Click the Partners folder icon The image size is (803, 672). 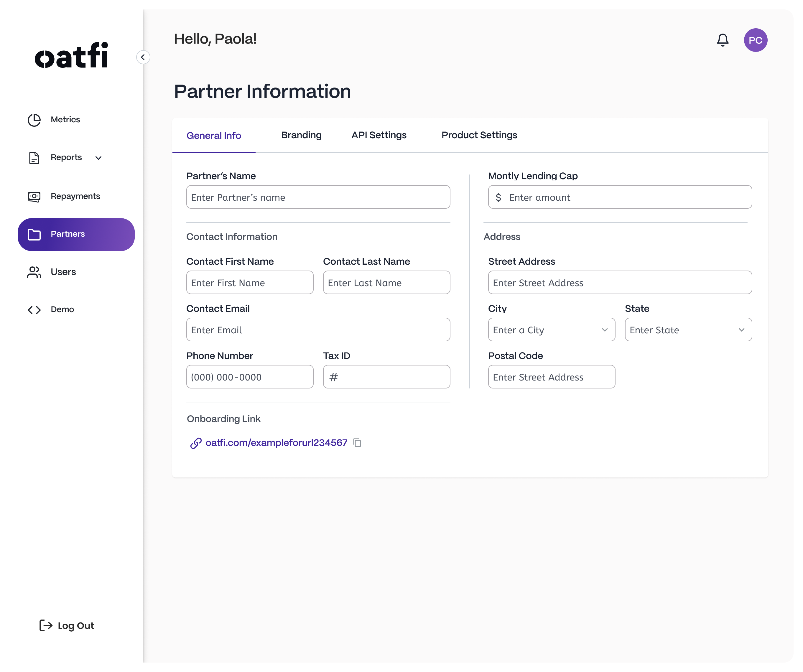(34, 234)
